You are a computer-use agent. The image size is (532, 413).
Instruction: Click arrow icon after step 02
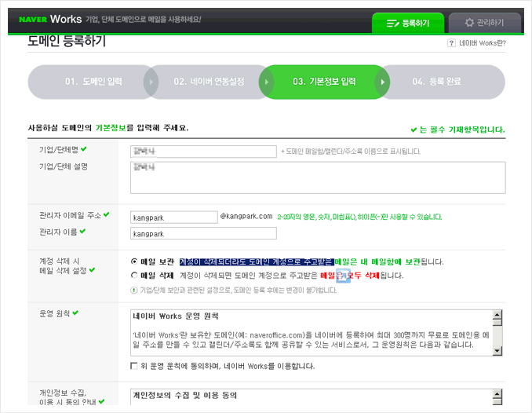267,82
